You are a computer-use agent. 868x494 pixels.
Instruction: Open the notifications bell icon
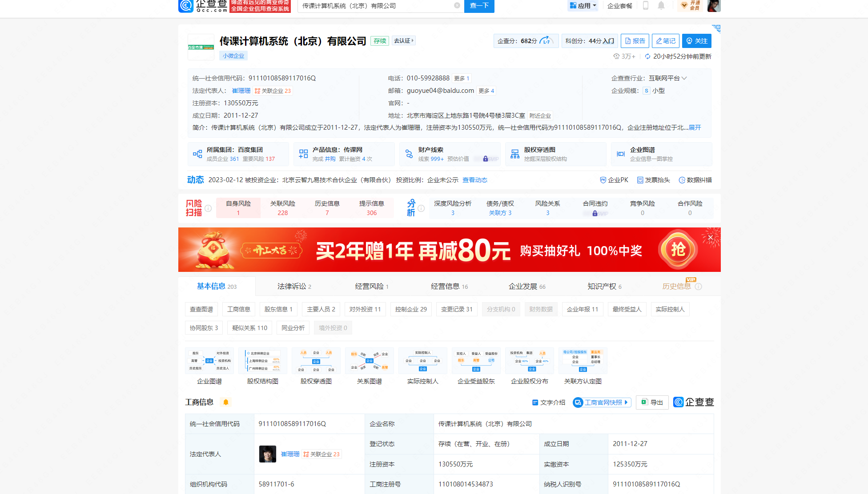661,5
